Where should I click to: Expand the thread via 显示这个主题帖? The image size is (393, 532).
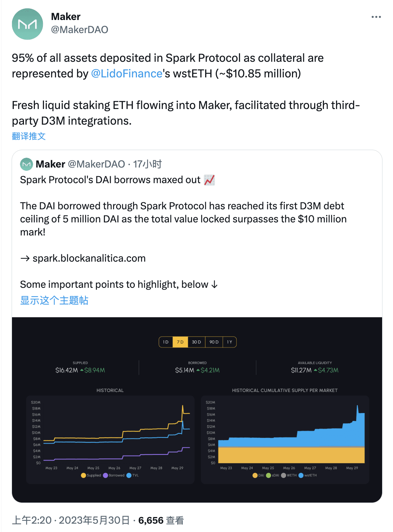point(54,301)
